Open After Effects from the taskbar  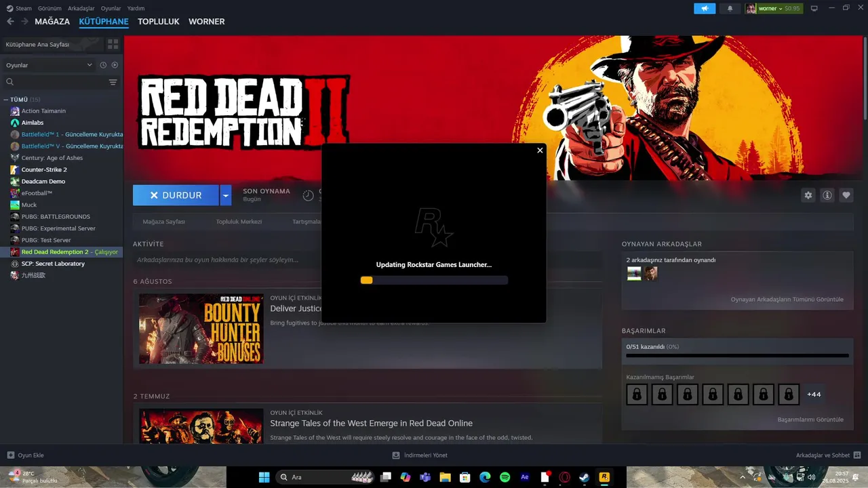click(525, 477)
